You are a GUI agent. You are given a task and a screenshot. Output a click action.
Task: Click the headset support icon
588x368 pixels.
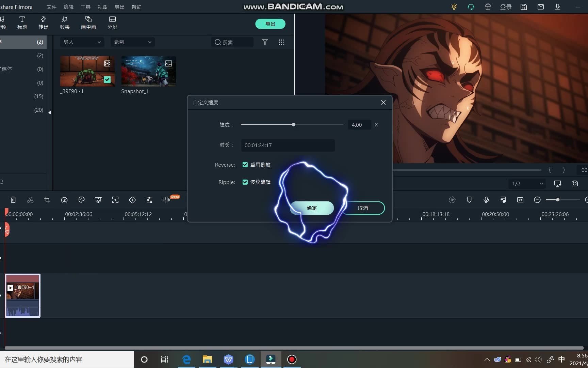click(x=471, y=7)
